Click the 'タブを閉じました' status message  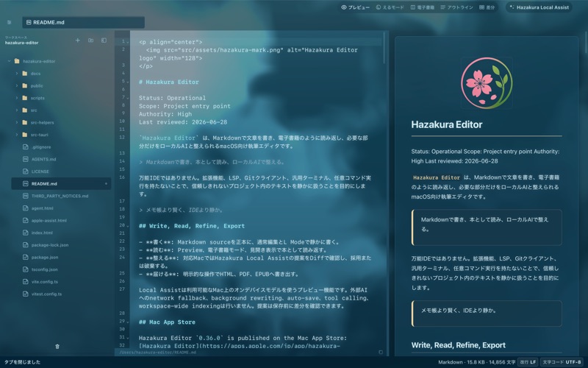[x=22, y=362]
